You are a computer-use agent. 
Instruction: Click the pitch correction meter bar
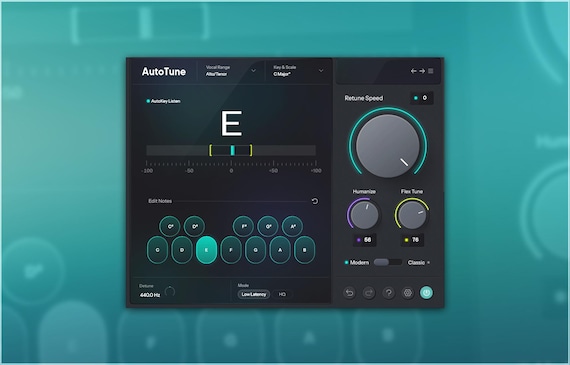(231, 150)
